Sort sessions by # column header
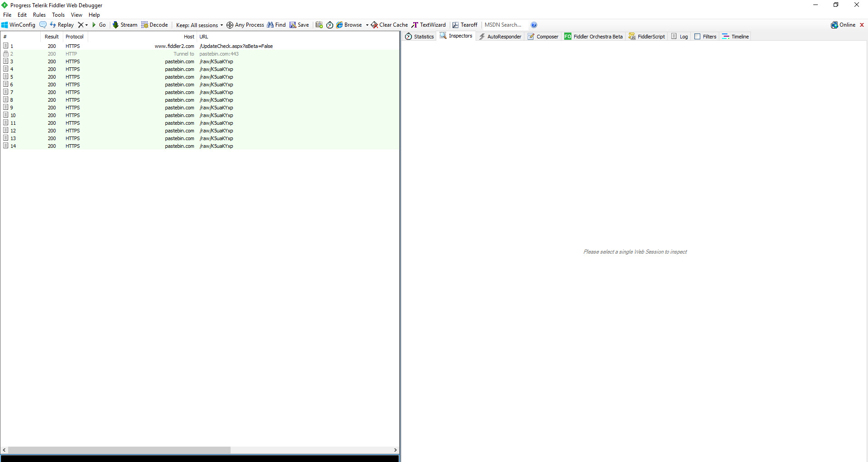868x462 pixels. click(x=20, y=37)
